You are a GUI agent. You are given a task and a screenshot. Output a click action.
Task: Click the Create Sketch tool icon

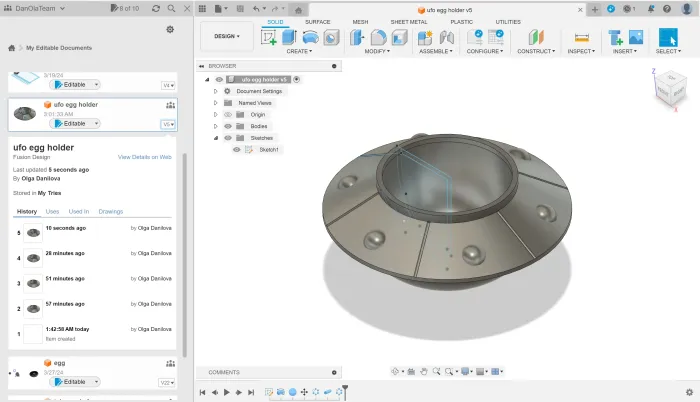268,37
